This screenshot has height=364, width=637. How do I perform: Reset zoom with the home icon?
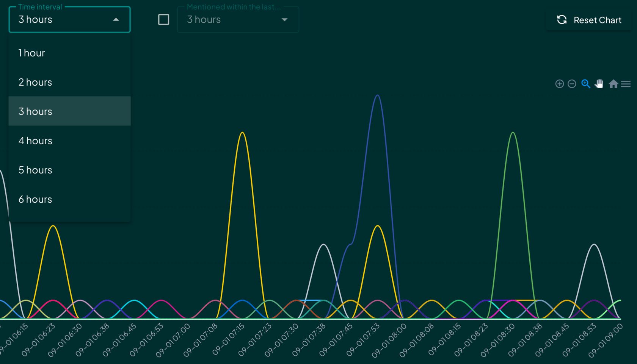coord(613,84)
